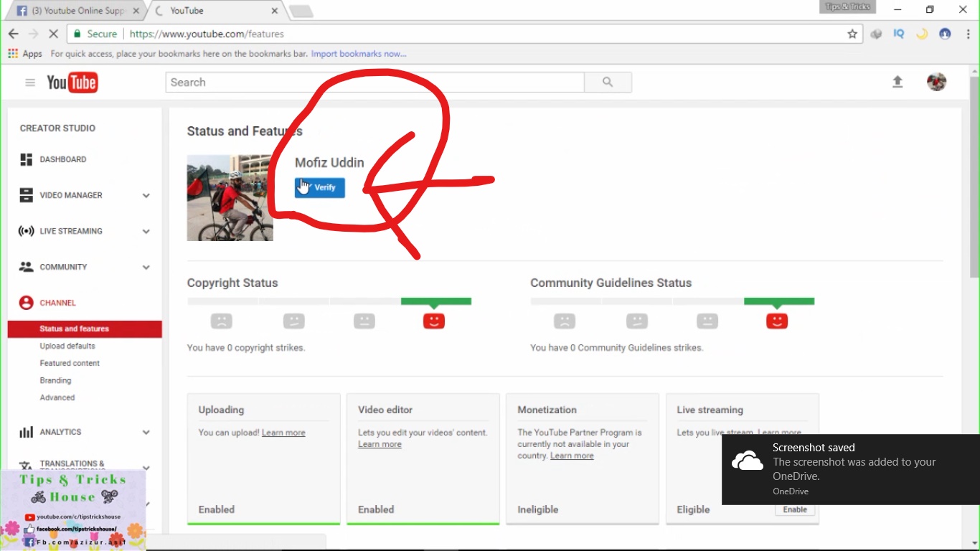Click Learn more under Monetization
Viewport: 980px width, 551px height.
point(572,456)
